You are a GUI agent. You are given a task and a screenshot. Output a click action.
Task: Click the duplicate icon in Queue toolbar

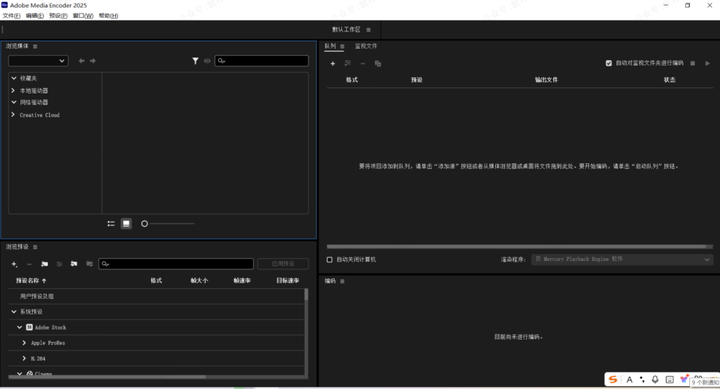pyautogui.click(x=378, y=63)
